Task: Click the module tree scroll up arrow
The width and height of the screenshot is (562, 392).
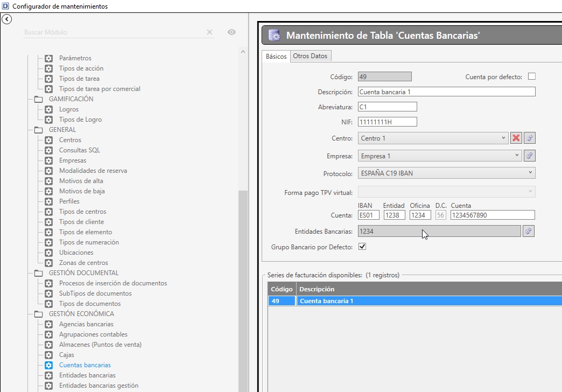Action: (x=243, y=52)
